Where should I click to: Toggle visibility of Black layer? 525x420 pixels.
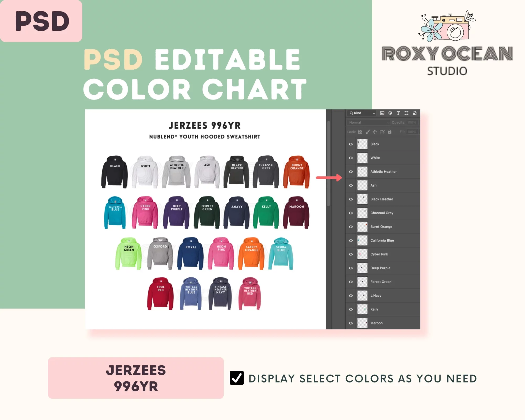pos(351,144)
